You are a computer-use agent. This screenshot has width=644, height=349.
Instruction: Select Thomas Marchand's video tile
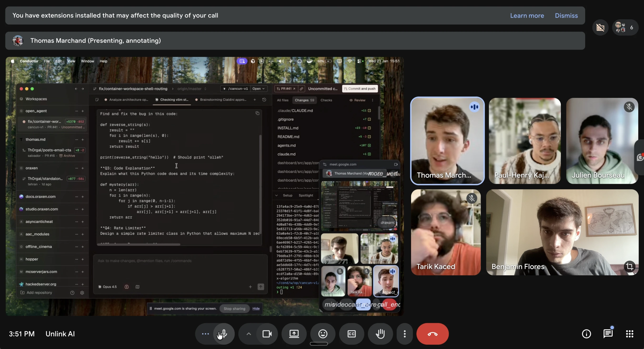click(x=447, y=141)
